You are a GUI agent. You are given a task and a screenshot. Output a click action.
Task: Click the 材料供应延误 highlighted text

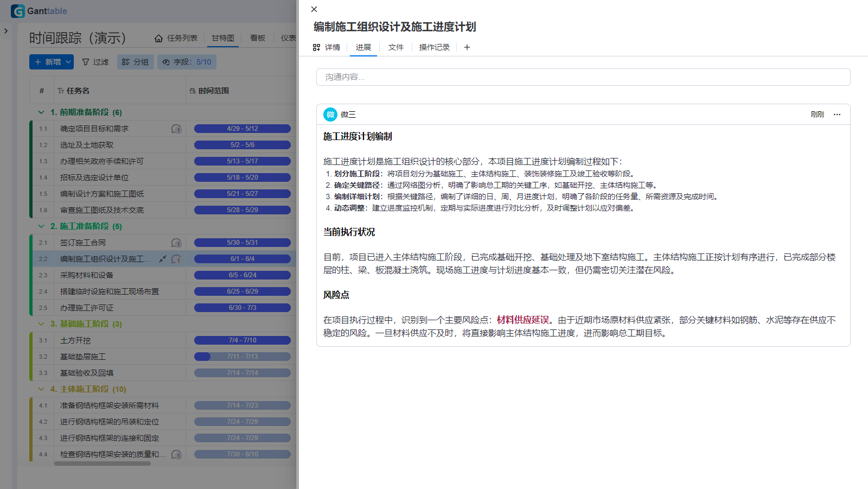coord(523,320)
